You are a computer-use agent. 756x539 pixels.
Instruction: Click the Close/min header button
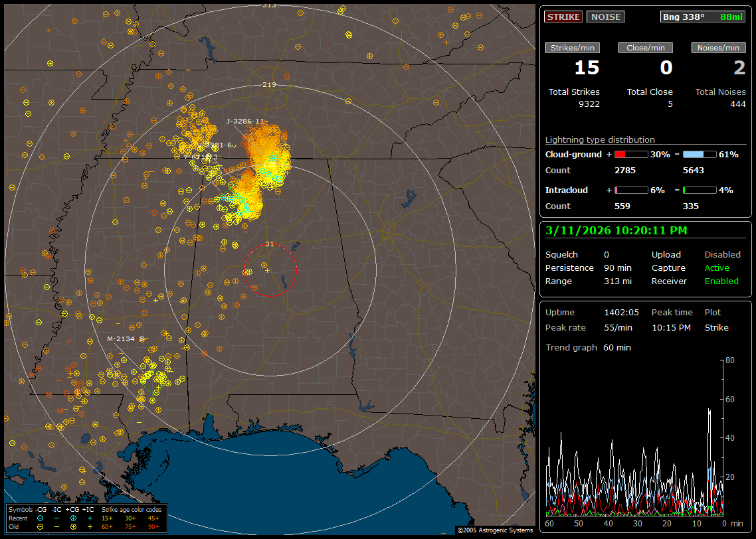coord(646,48)
